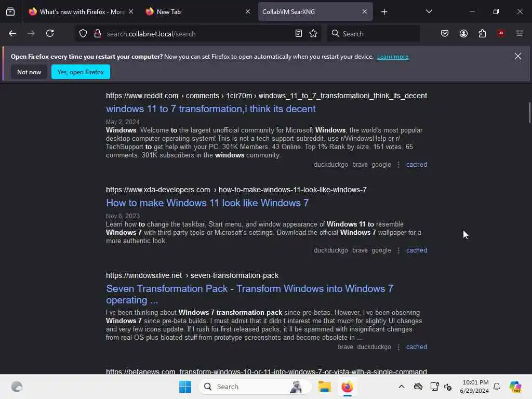Viewport: 532px width, 399px height.
Task: Click Yes, open Firefox button
Action: tap(81, 72)
